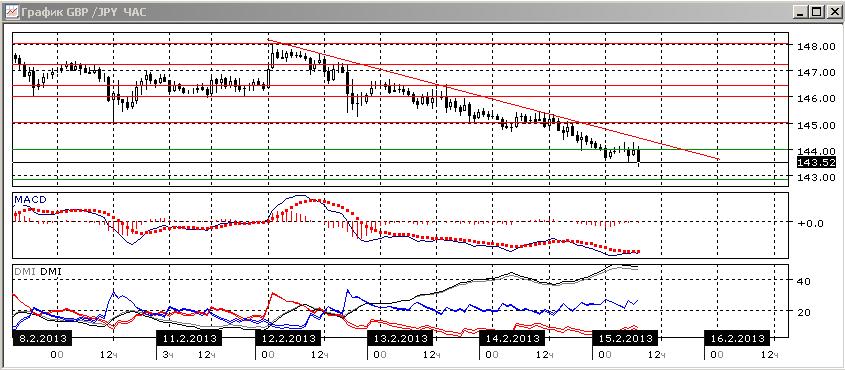The width and height of the screenshot is (845, 370).
Task: Select the 14.2.2013 date marker
Action: pyautogui.click(x=512, y=339)
